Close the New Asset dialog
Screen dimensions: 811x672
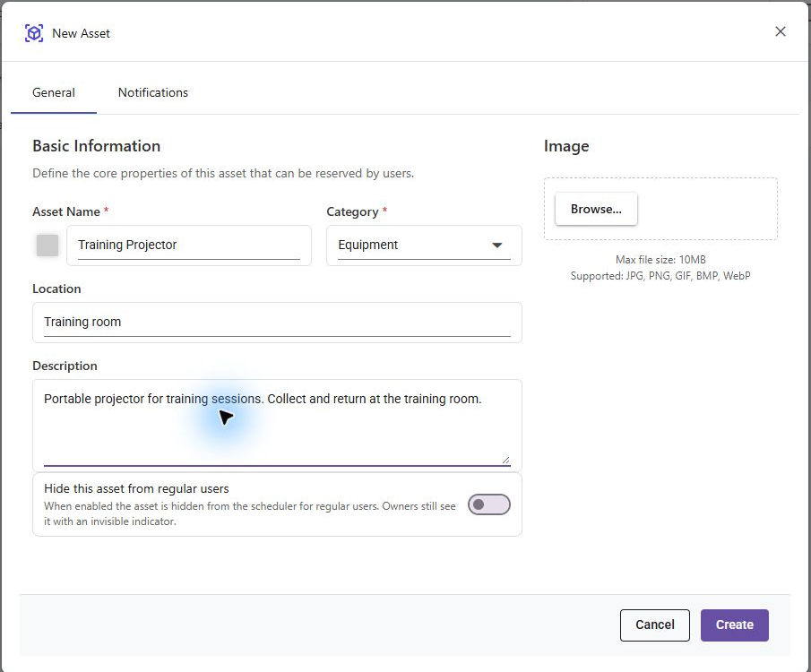pos(781,31)
